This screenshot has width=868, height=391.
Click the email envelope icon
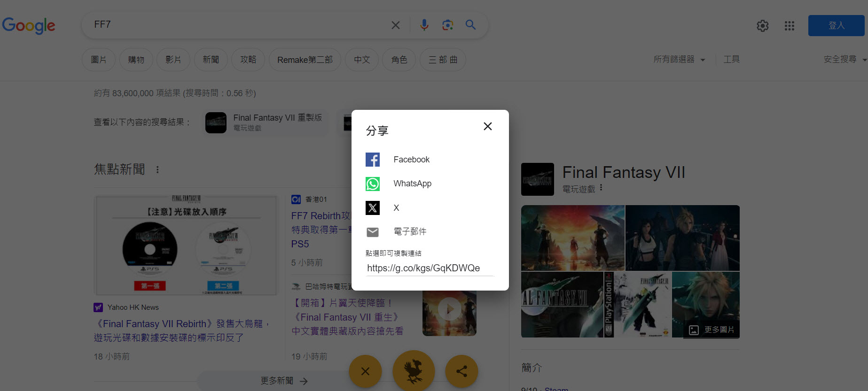(373, 232)
